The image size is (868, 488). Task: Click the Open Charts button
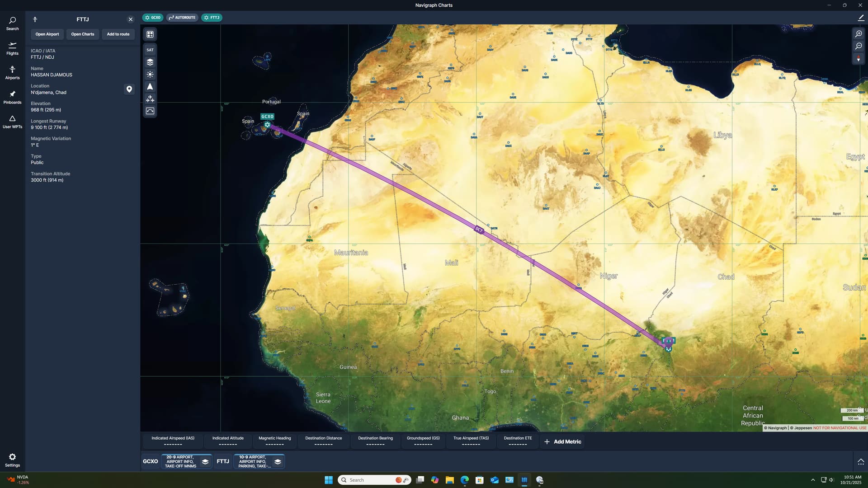pos(83,34)
